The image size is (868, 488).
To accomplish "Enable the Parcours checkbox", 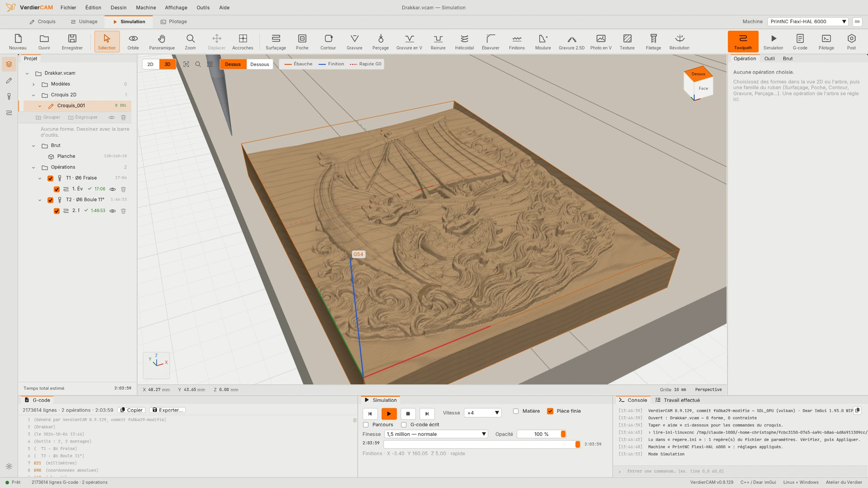I will coord(366,425).
